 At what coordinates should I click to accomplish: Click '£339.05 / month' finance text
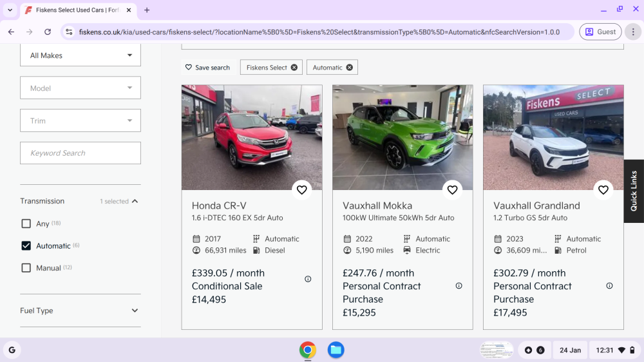click(229, 273)
